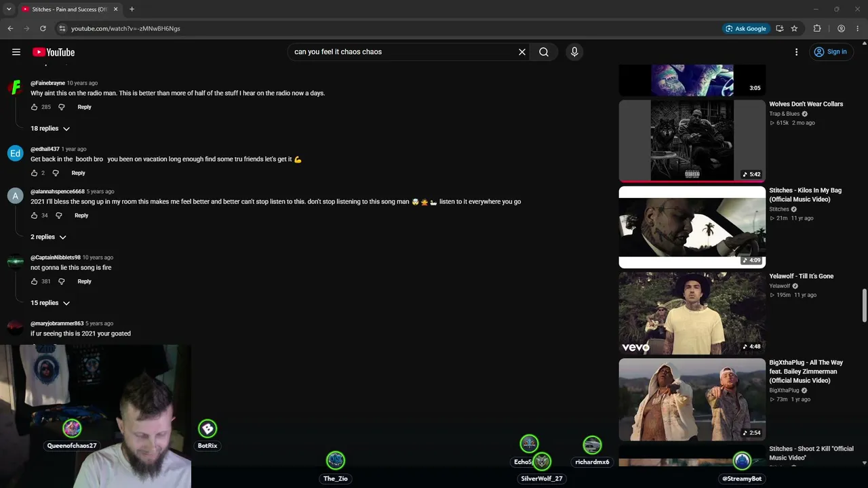868x488 pixels.
Task: Open a new browser tab
Action: point(132,9)
